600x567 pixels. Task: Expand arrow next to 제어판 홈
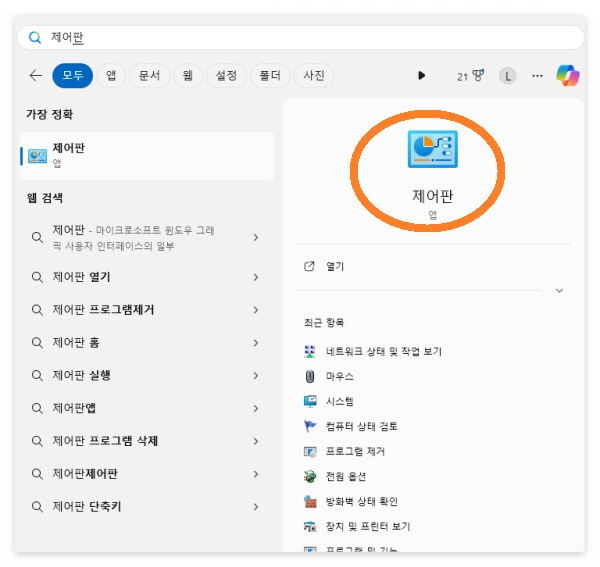tap(256, 342)
